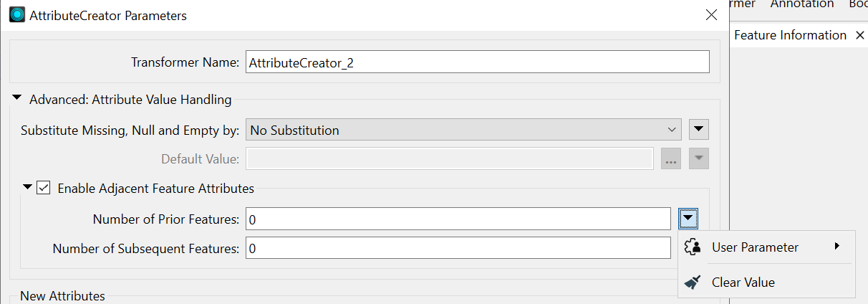Open the Annotation menu

pos(802,4)
